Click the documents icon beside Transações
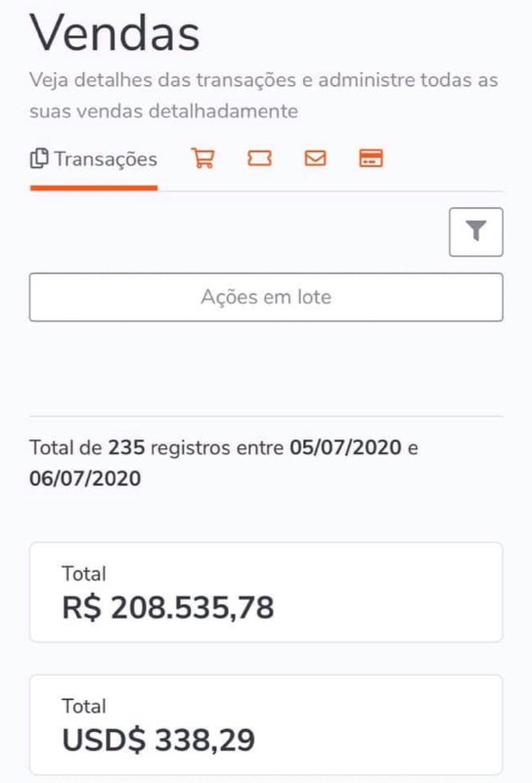532x783 pixels. (39, 159)
